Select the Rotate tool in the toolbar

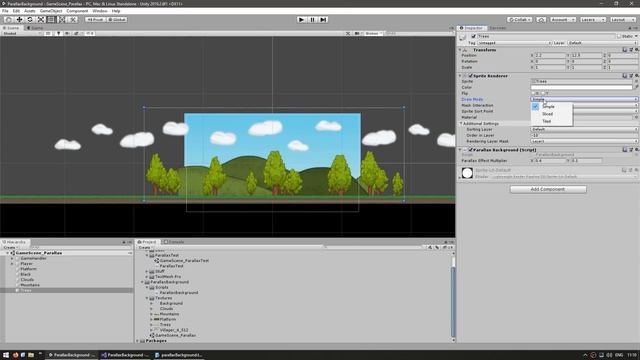tap(30, 19)
